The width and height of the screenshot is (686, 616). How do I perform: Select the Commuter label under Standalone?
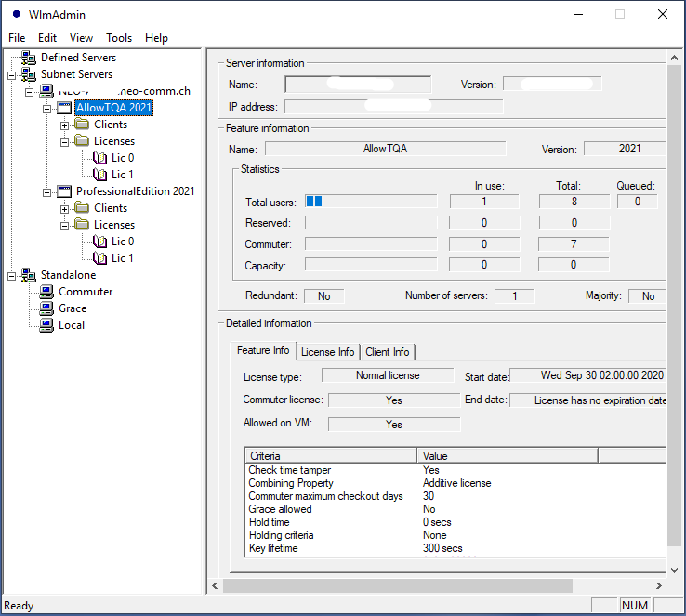click(x=86, y=292)
